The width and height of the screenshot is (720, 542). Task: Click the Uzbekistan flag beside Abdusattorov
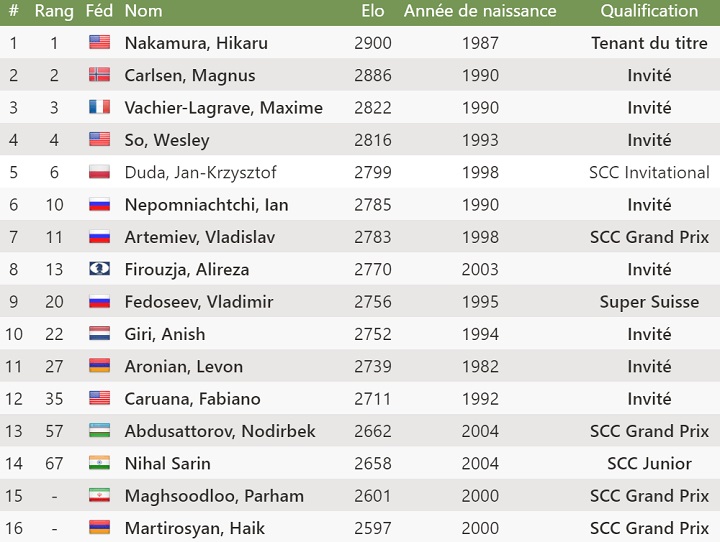pyautogui.click(x=100, y=430)
